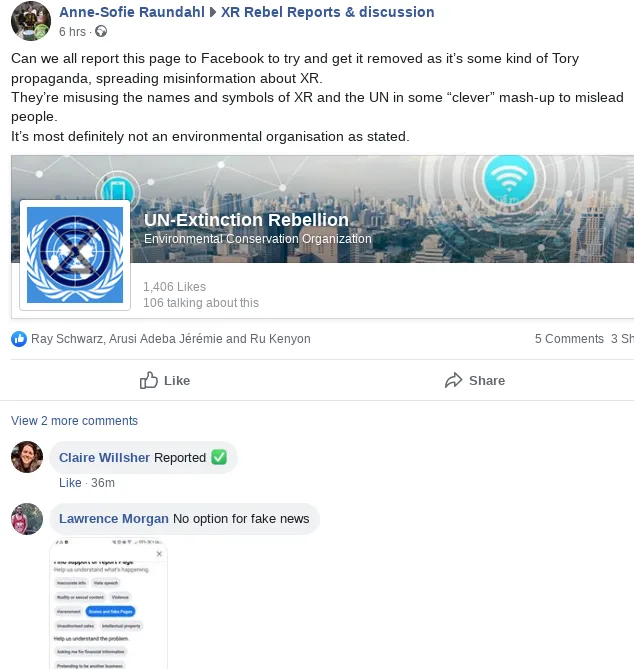Open Claire Willsher's avatar

(x=27, y=457)
